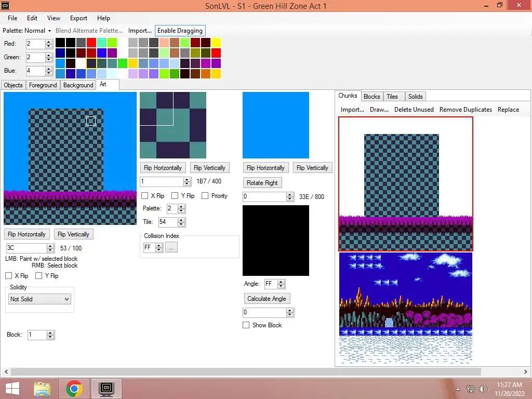Image resolution: width=532 pixels, height=399 pixels.
Task: Click the collision index ... browse button
Action: pos(171,247)
